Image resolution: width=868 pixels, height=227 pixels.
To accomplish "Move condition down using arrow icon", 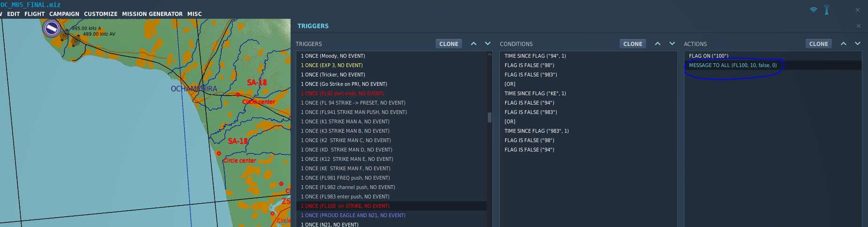I will tap(672, 44).
